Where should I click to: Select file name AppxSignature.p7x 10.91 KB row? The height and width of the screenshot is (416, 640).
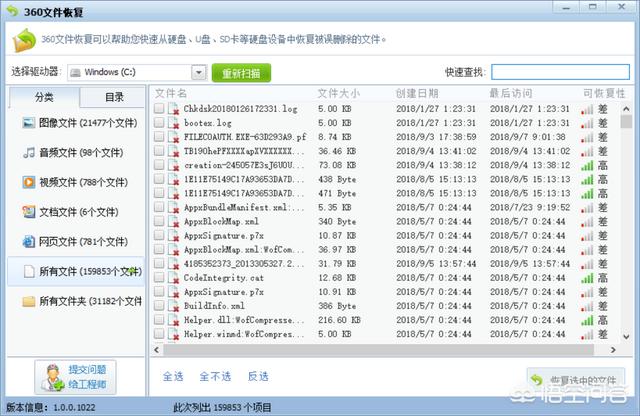[x=224, y=292]
